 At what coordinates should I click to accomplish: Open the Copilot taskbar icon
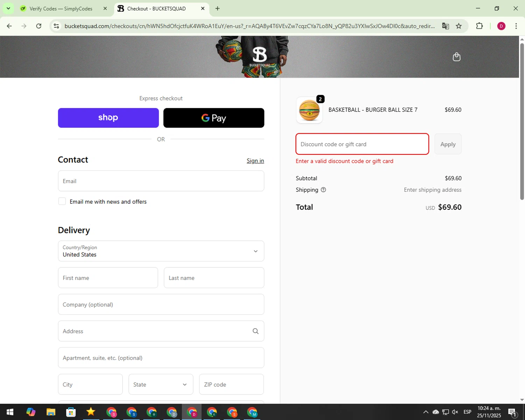click(31, 412)
